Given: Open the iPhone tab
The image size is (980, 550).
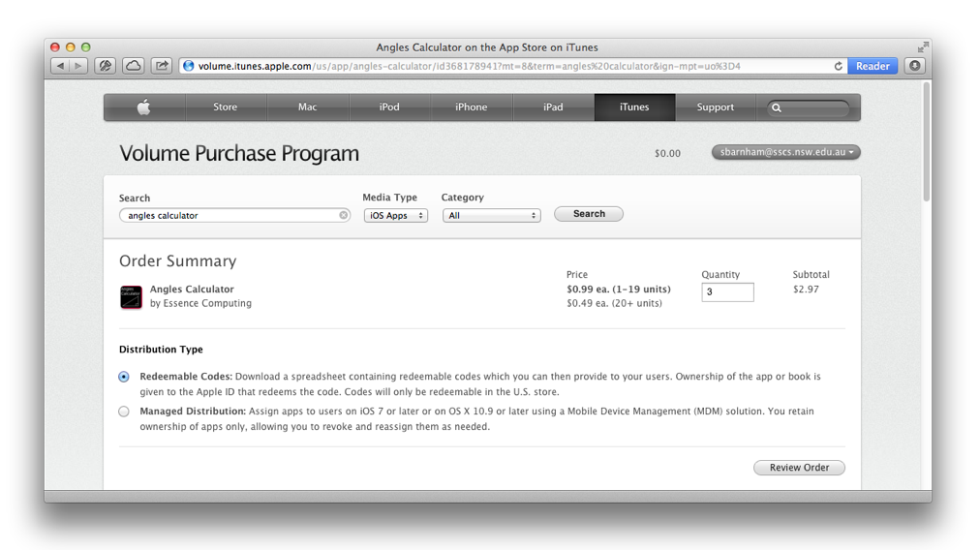Looking at the screenshot, I should coord(472,107).
